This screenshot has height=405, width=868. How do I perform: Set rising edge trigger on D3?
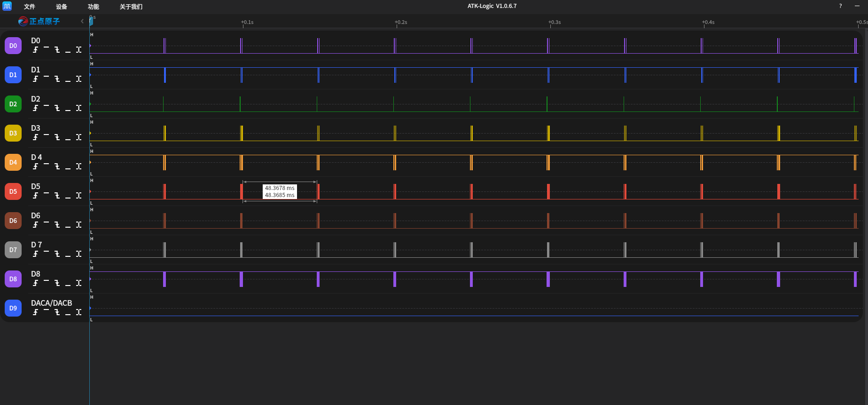coord(35,137)
